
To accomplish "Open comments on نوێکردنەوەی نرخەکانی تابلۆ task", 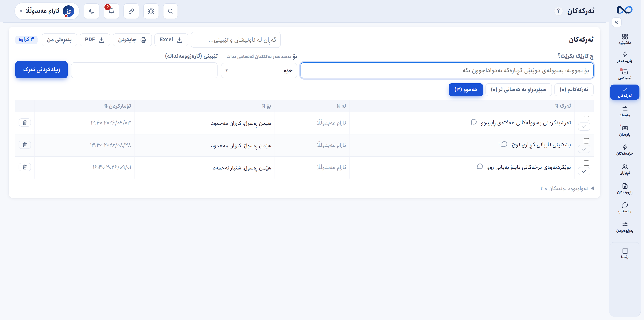I will (x=480, y=166).
